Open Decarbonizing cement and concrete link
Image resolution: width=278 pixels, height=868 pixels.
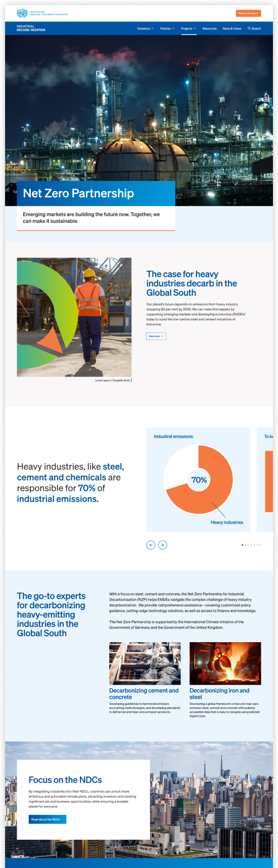[144, 694]
